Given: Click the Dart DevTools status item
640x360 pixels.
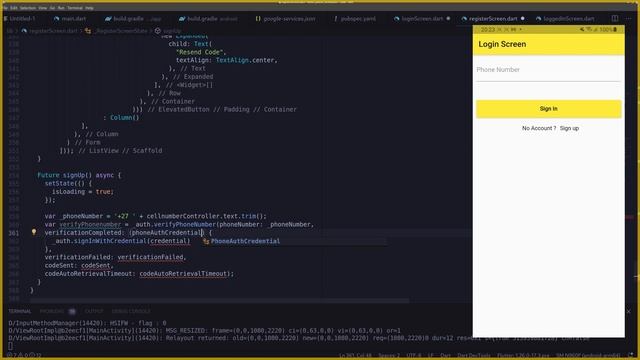Looking at the screenshot, I should 473,356.
